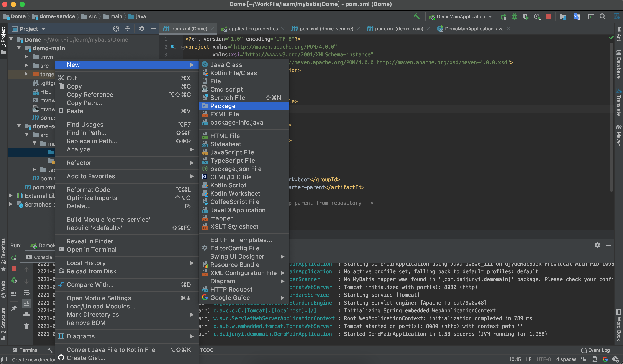Click the Debug bug icon in toolbar
This screenshot has width=623, height=364.
[515, 16]
